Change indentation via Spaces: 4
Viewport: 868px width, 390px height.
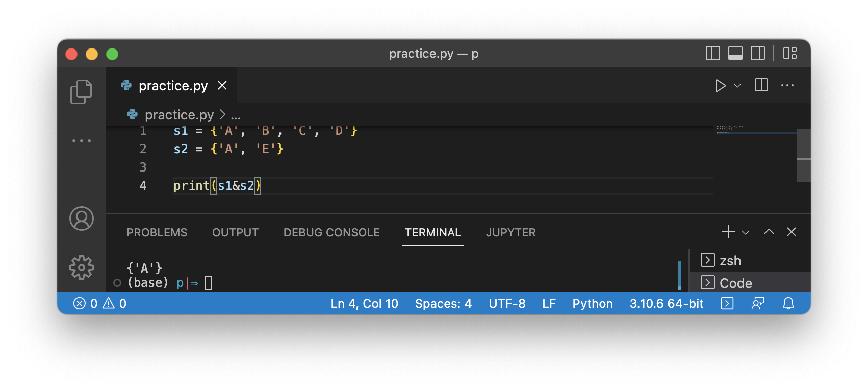[x=443, y=304]
